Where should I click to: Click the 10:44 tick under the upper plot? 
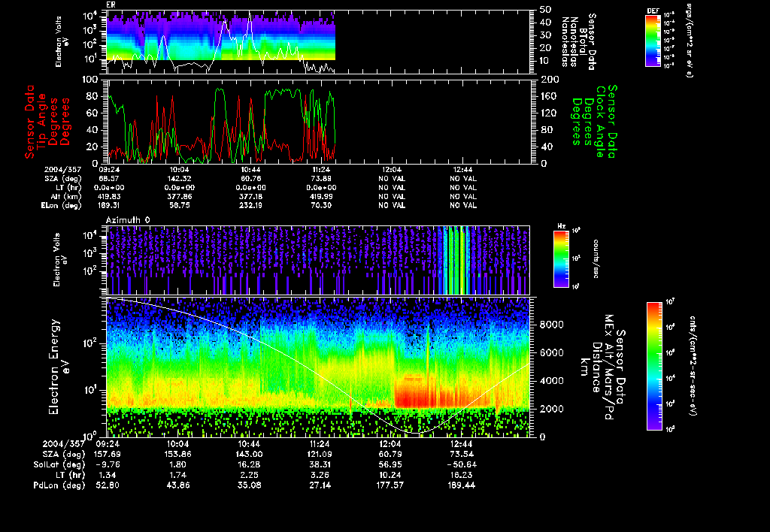[251, 170]
